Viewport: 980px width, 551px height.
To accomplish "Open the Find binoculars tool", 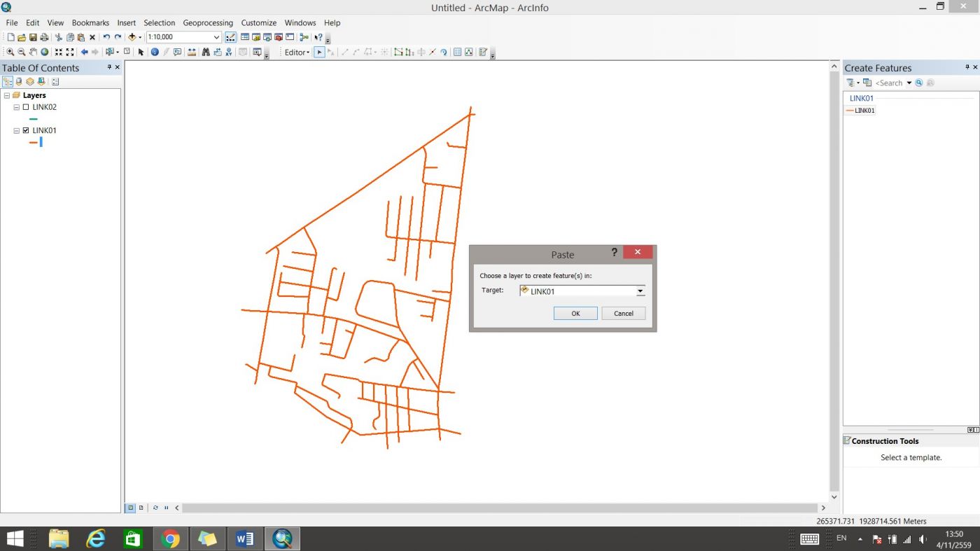I will 206,53.
